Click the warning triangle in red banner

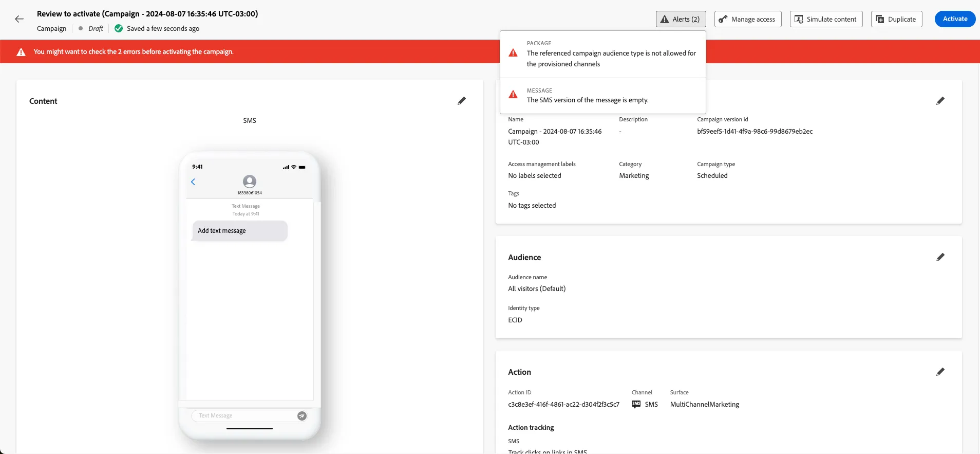21,52
